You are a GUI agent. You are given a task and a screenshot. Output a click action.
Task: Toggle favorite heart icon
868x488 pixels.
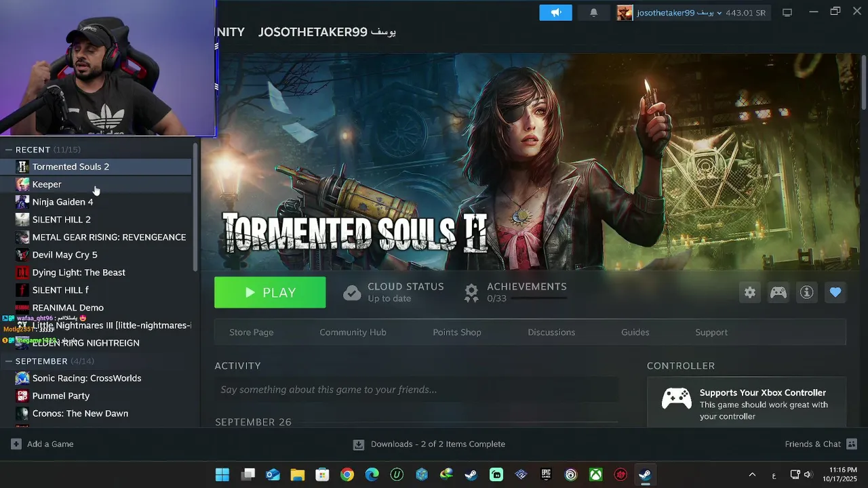[x=835, y=292]
